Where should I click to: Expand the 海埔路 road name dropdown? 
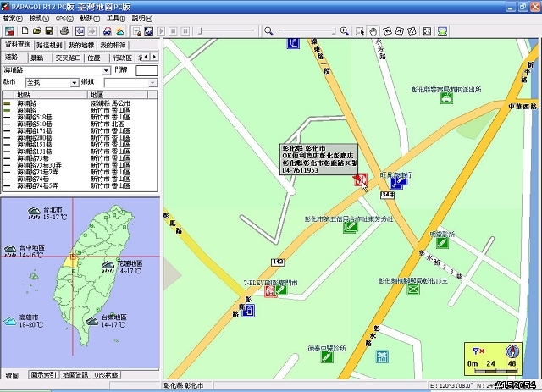point(106,70)
